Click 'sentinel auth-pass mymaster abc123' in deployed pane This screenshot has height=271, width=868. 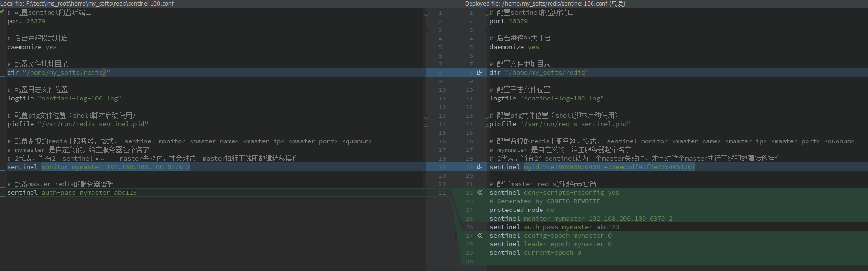click(554, 227)
